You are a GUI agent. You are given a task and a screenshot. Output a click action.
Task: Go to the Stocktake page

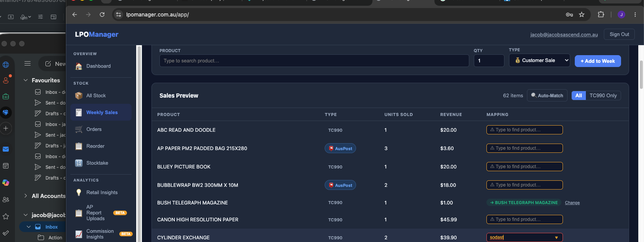coord(97,163)
